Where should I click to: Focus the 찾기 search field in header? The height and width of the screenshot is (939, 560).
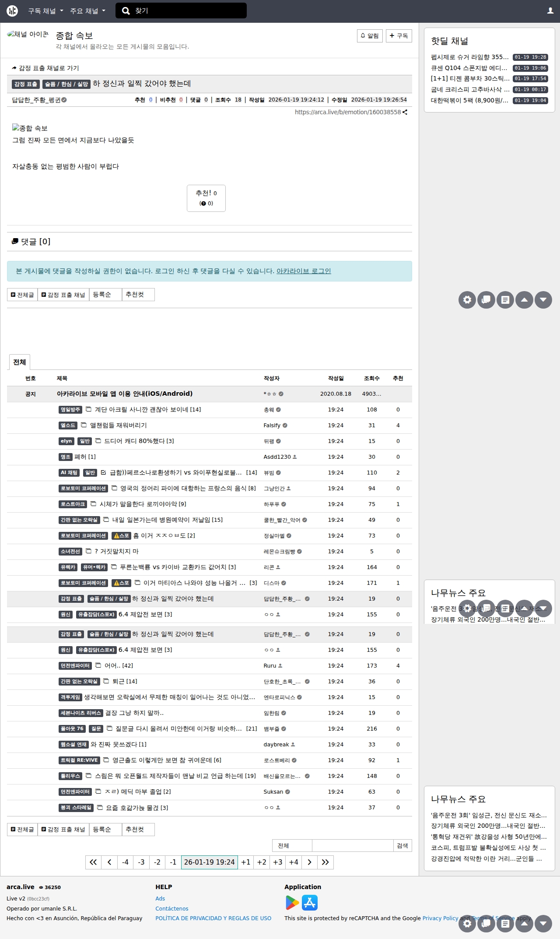tap(181, 11)
